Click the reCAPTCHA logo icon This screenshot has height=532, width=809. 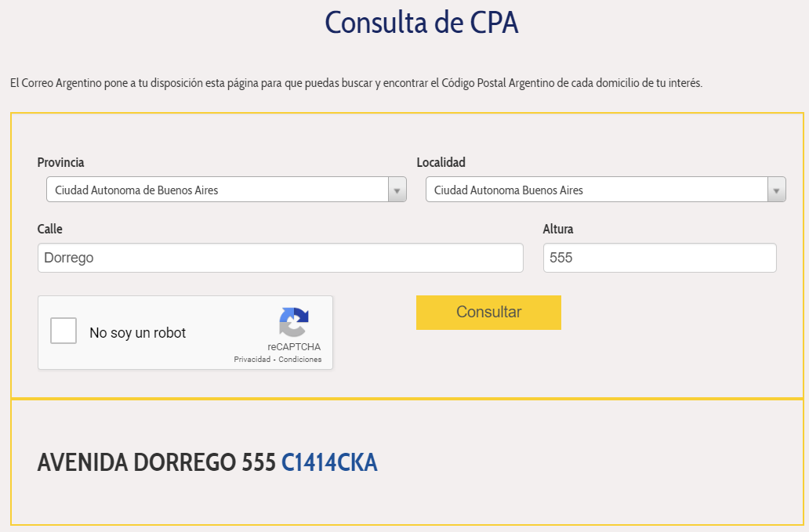[294, 322]
